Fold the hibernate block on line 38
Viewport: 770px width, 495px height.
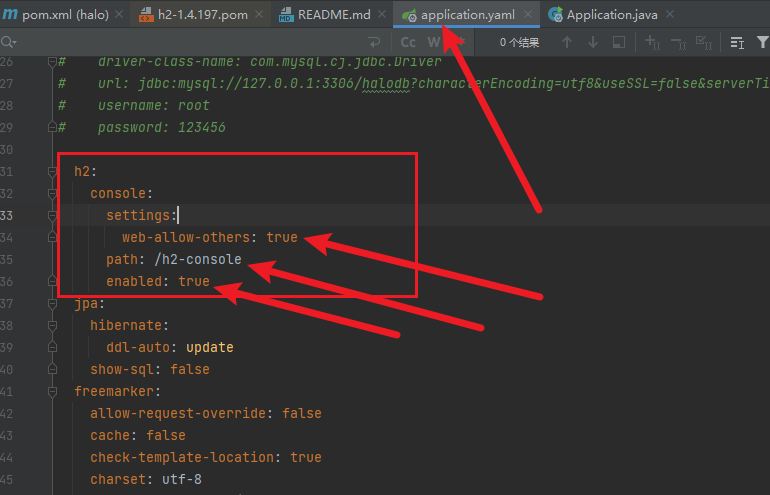(x=53, y=326)
